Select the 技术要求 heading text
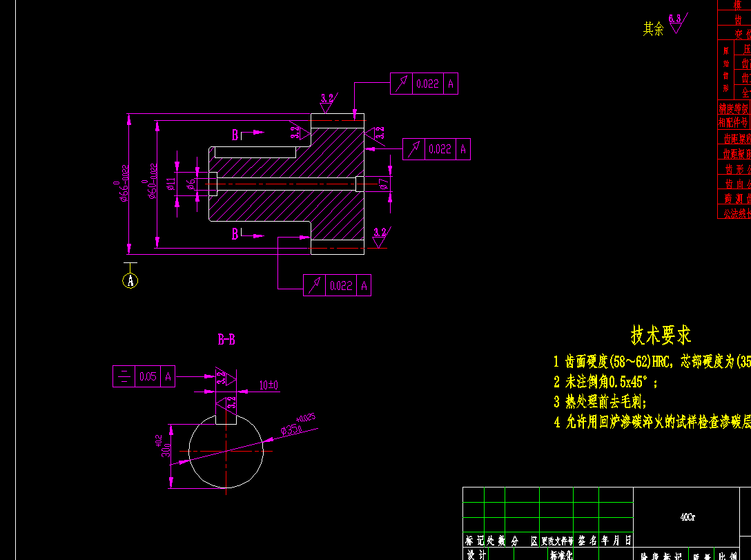The width and height of the screenshot is (751, 560). 661,336
